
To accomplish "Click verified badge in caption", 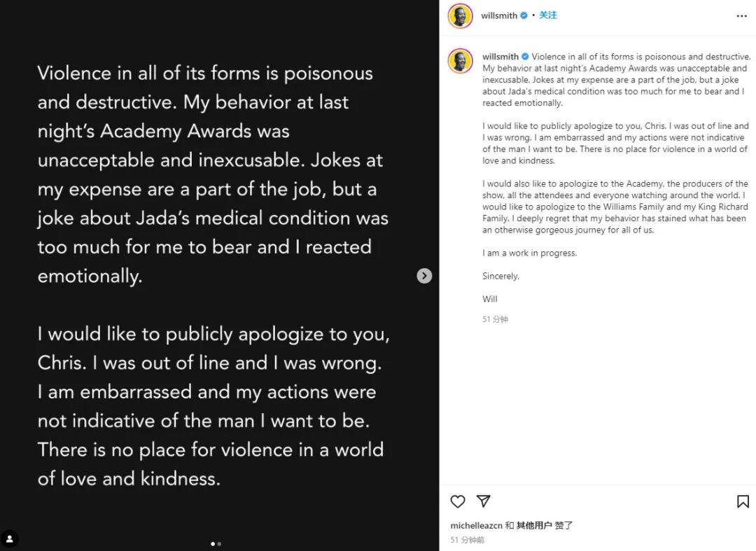I will pyautogui.click(x=525, y=57).
